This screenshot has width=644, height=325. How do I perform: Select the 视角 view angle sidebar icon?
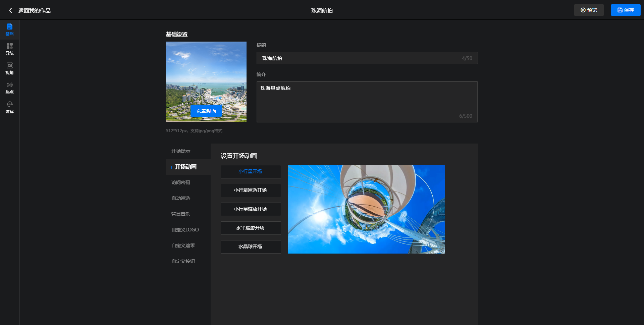(9, 68)
